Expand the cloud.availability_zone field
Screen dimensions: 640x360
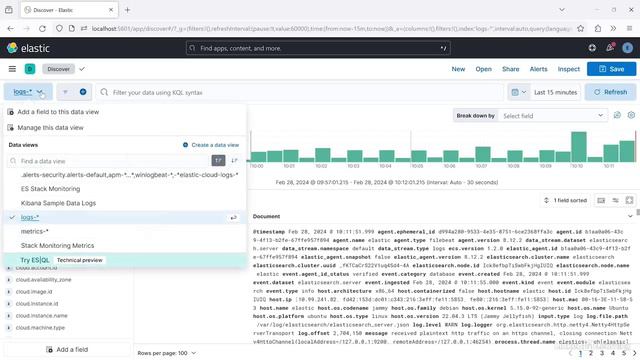click(9, 280)
